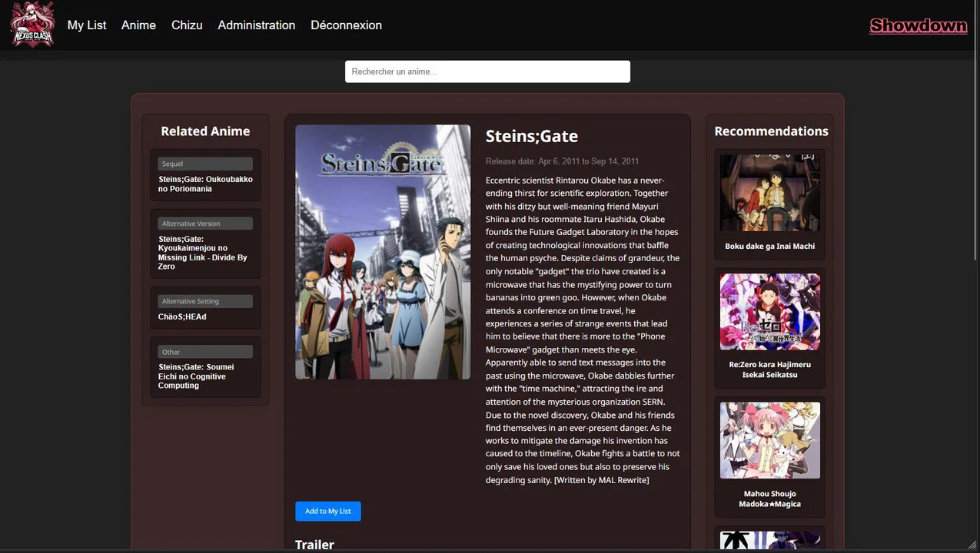Click the Alternative Setting relation label
980x553 pixels.
tap(205, 301)
